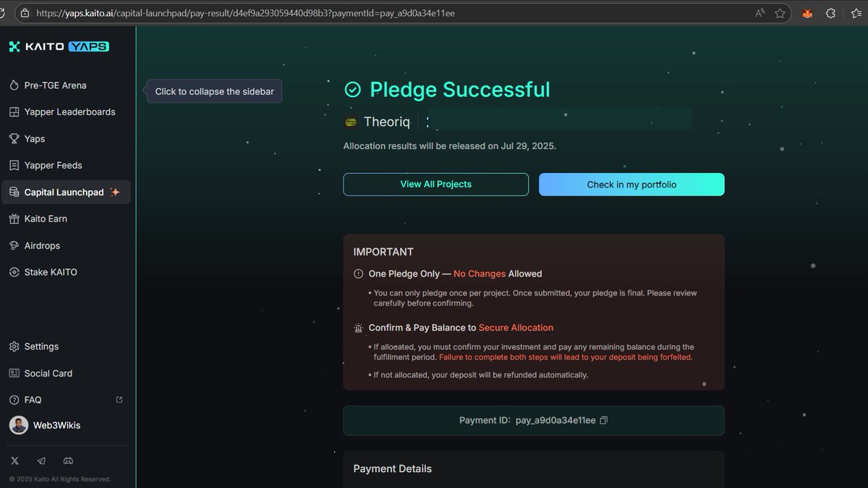This screenshot has width=868, height=488.
Task: Click the deposit forfeited warning sentence
Action: (566, 358)
